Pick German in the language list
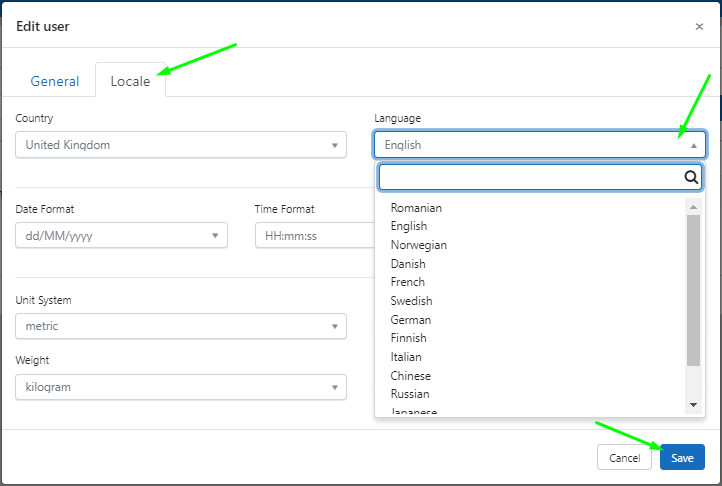This screenshot has width=722, height=486. 411,320
